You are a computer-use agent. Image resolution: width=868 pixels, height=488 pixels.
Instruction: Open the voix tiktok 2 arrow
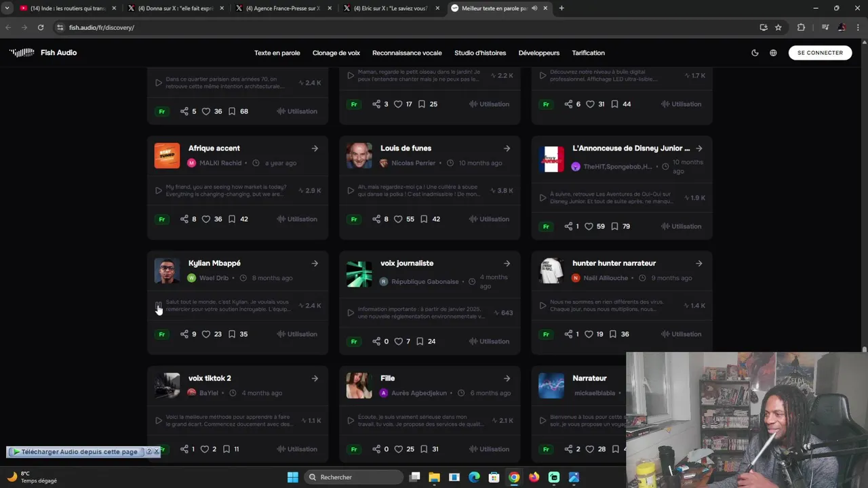[315, 378]
